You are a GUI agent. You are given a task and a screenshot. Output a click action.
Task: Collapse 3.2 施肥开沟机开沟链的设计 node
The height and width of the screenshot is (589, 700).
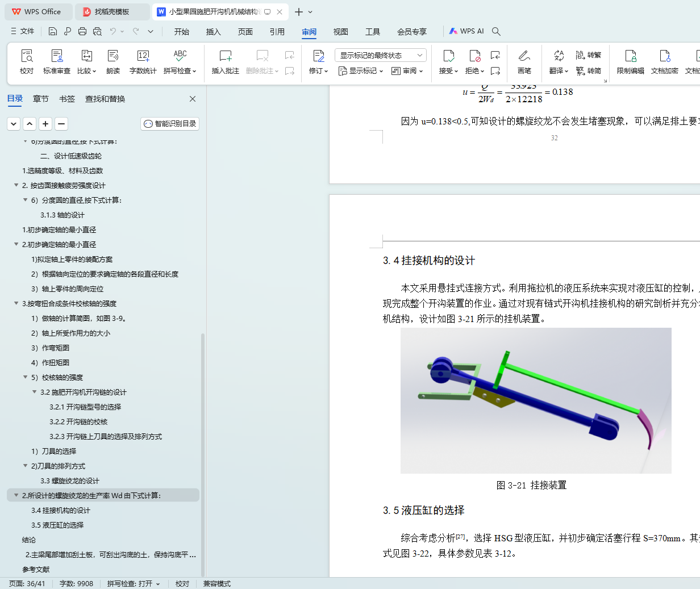tap(35, 392)
